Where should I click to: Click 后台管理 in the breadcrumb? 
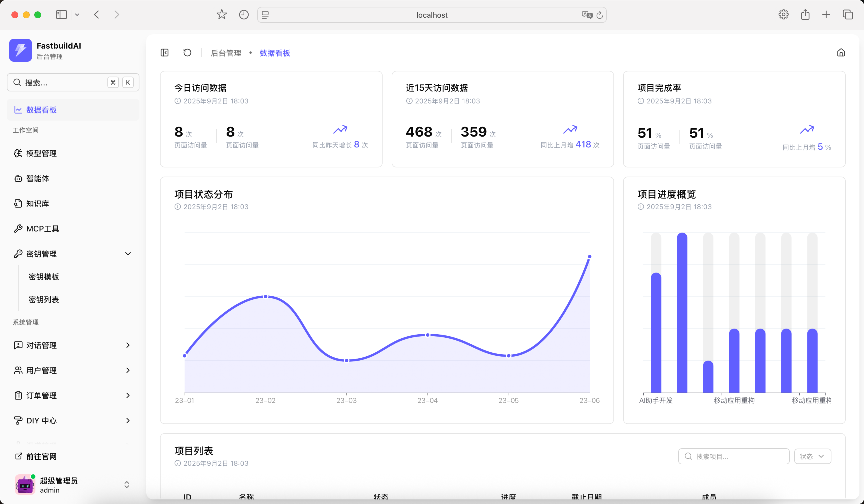[x=226, y=53]
